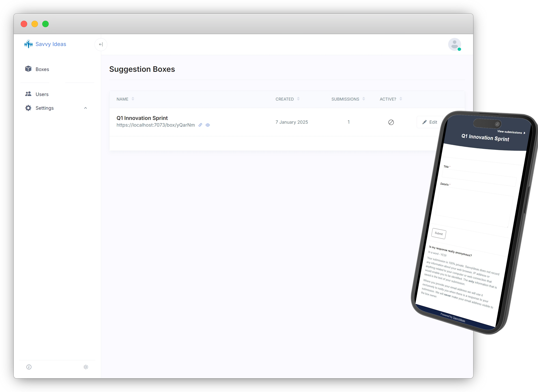Click the preview eye icon for Q1 Innovation Sprint
The height and width of the screenshot is (392, 538).
click(x=208, y=125)
